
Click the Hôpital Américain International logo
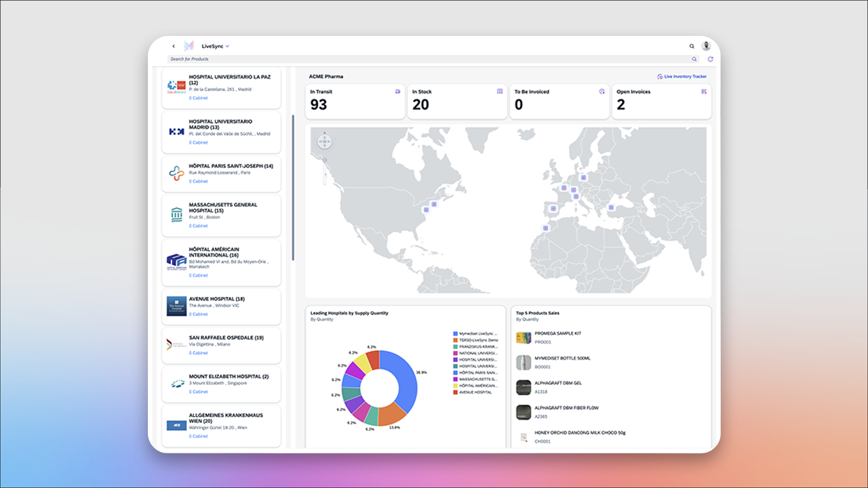176,262
